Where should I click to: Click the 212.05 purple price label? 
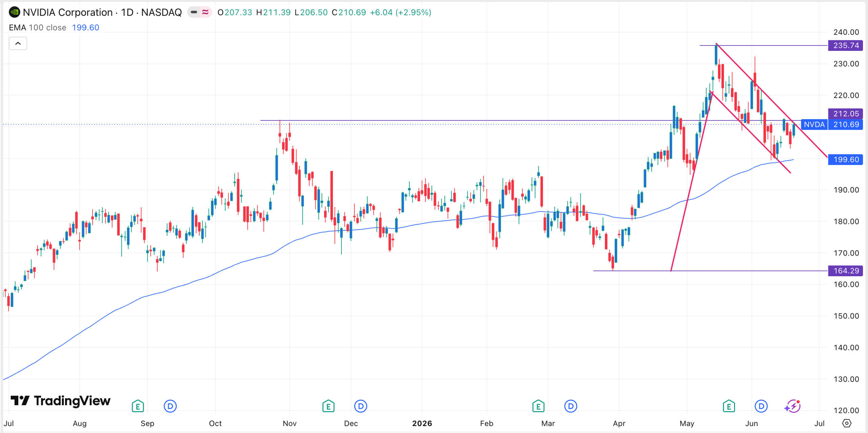tap(846, 114)
